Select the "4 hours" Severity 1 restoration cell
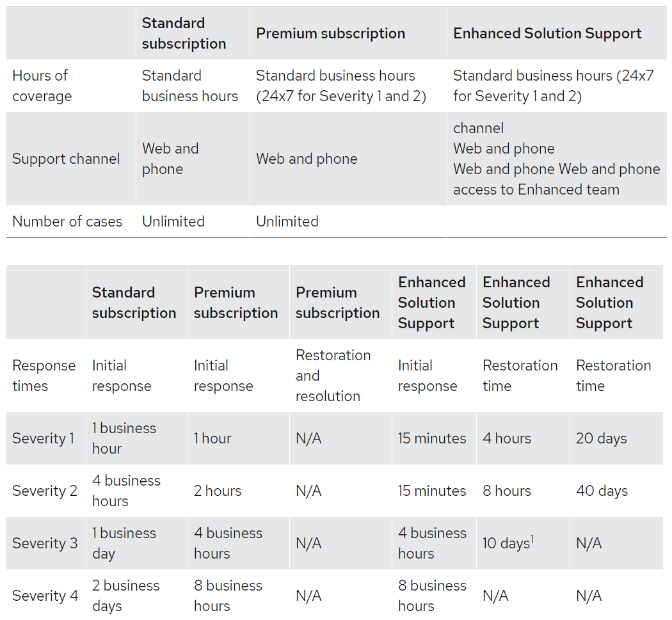 click(x=507, y=438)
